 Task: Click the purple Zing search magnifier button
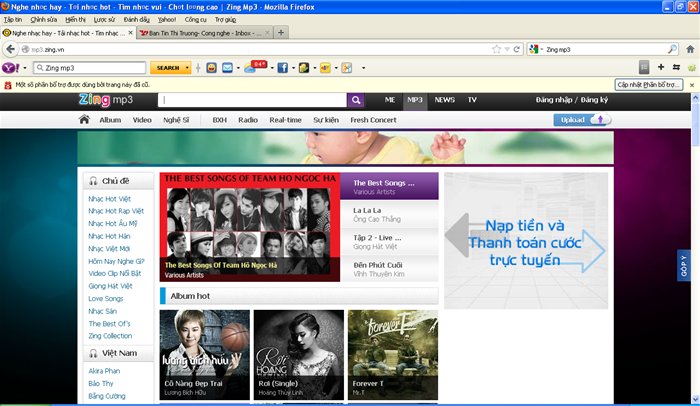[x=356, y=100]
